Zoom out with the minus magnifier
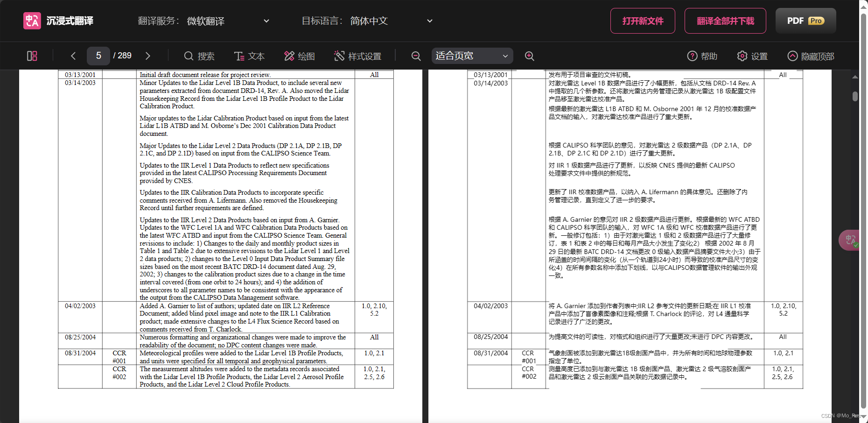Viewport: 868px width, 423px height. [416, 56]
